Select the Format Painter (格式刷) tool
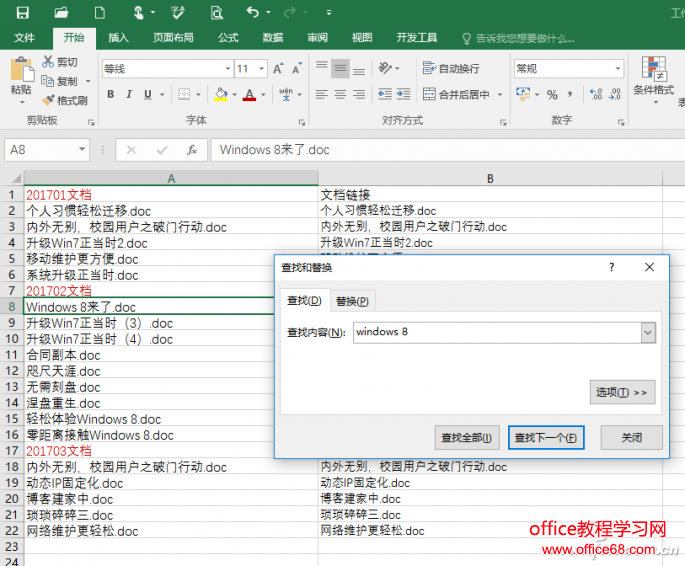 tap(66, 101)
